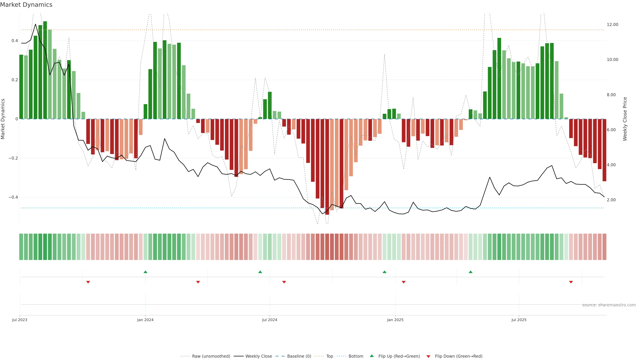
Task: Click the Top legend entry
Action: pos(330,356)
